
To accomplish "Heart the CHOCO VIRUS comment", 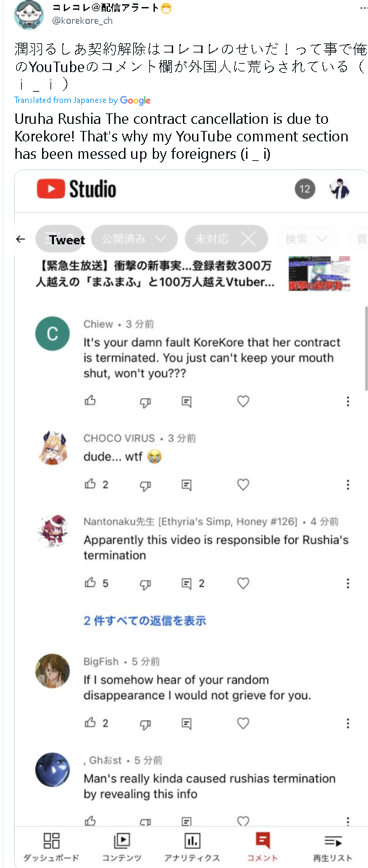I will tap(243, 484).
